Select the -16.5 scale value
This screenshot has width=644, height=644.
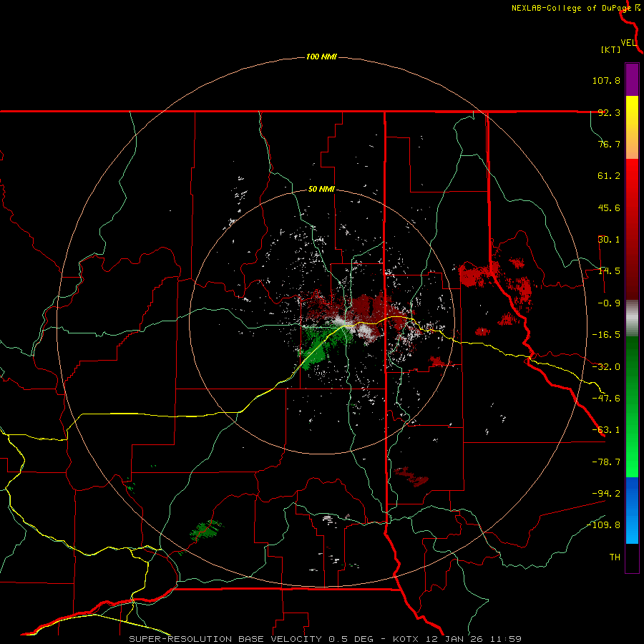click(606, 335)
